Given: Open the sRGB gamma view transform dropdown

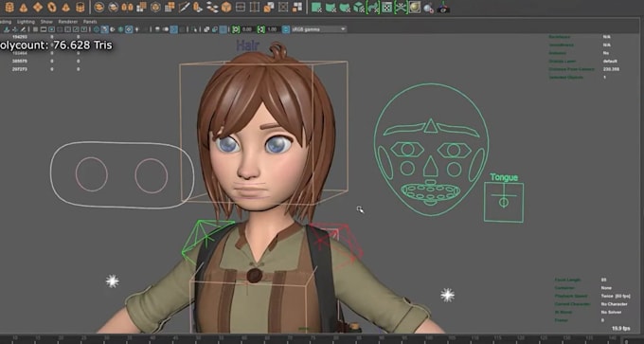Looking at the screenshot, I should (x=319, y=29).
